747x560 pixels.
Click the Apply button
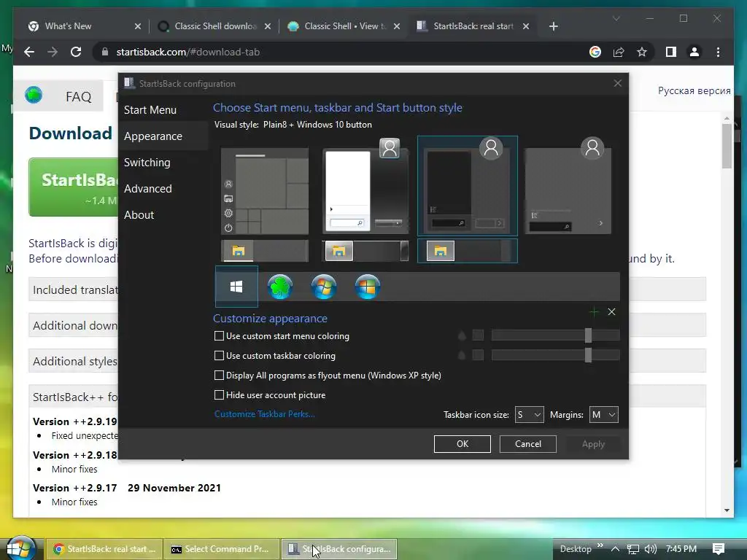coord(593,444)
